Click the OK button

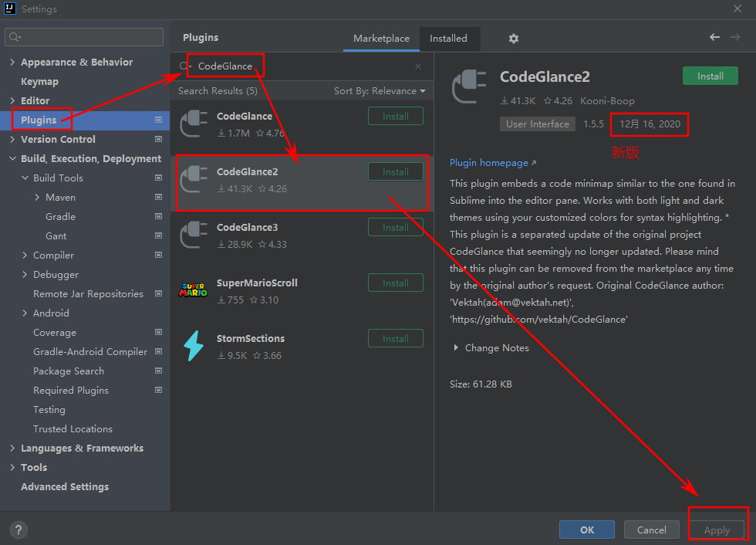(587, 530)
